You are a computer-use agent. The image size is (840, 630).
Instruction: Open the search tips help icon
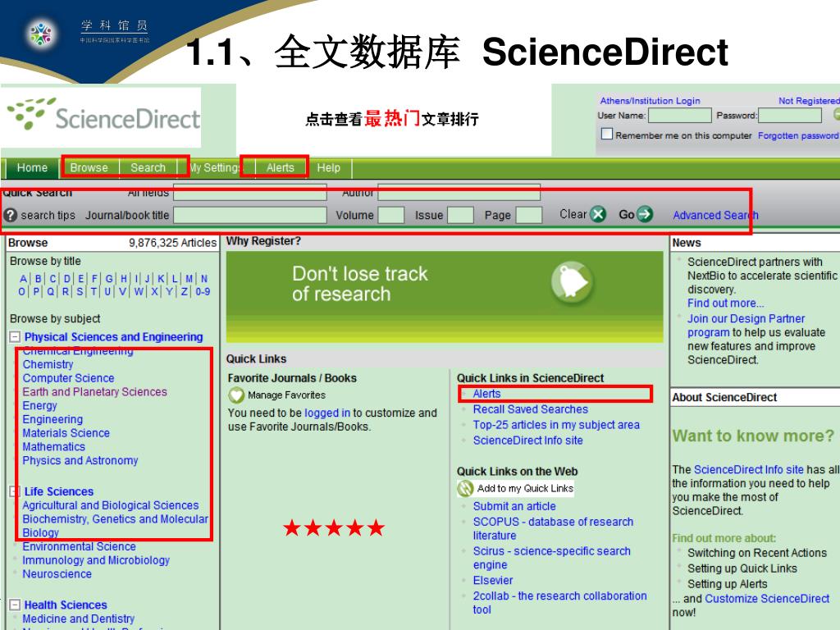(x=10, y=215)
